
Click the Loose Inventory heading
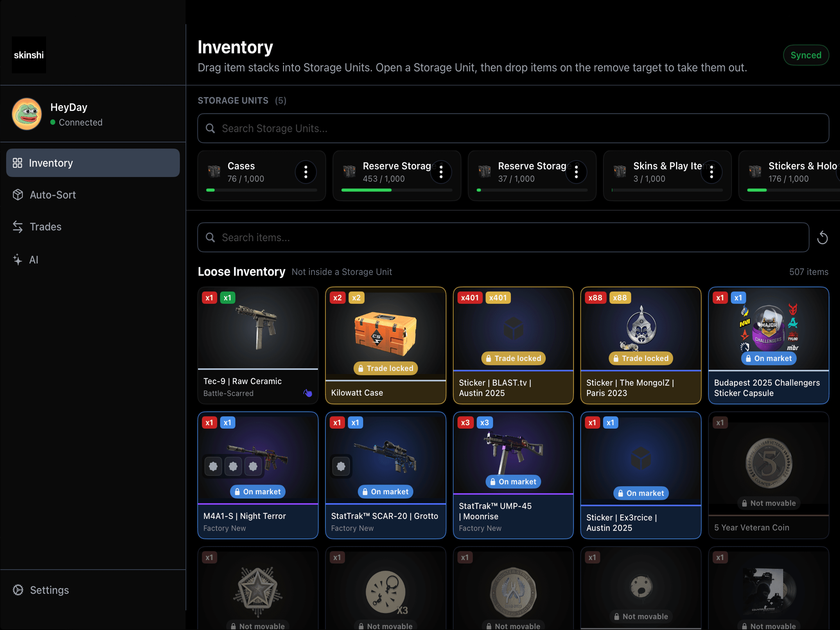pyautogui.click(x=242, y=272)
